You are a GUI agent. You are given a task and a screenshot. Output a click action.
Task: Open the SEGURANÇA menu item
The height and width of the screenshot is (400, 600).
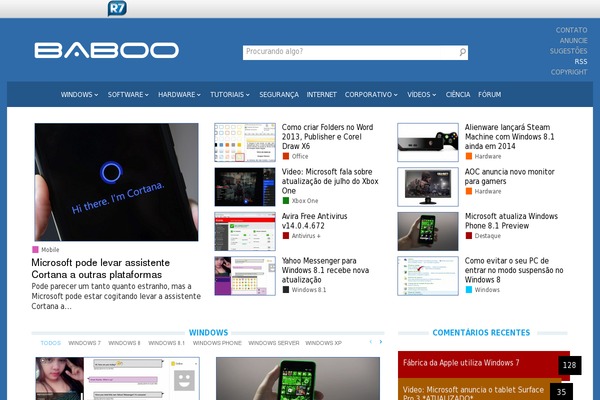279,95
